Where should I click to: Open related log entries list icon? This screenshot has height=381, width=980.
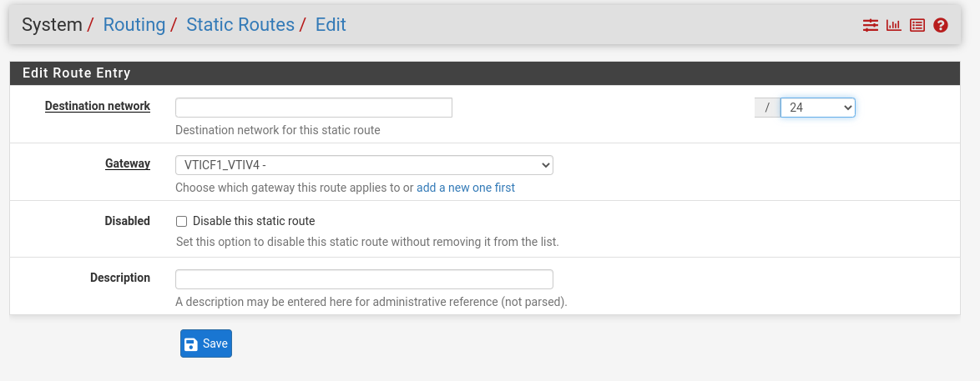point(917,26)
